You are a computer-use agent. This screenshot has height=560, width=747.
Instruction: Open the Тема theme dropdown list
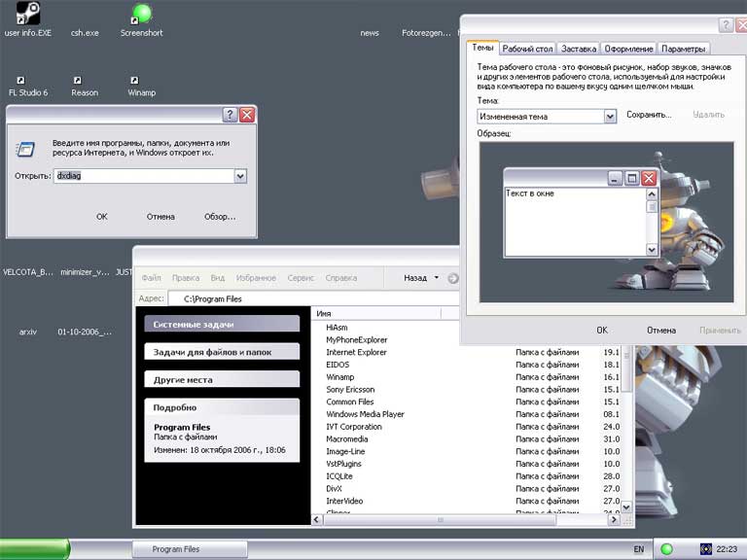610,117
